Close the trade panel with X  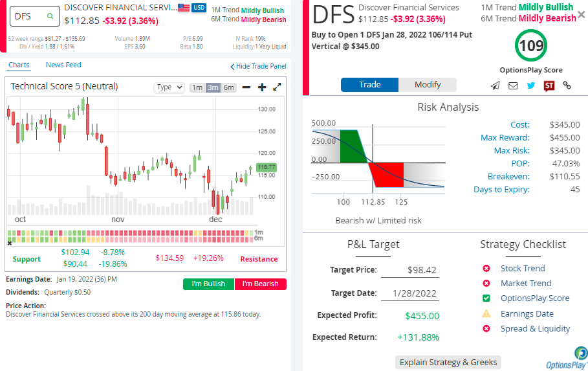[x=582, y=15]
